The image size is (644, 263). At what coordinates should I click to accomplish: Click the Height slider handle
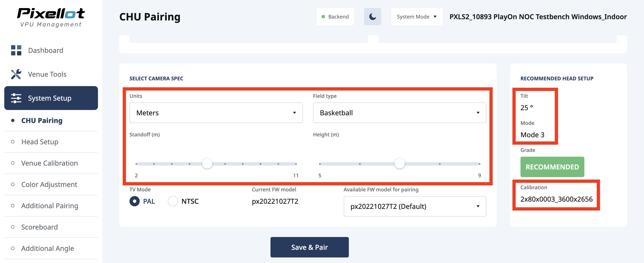(x=400, y=164)
